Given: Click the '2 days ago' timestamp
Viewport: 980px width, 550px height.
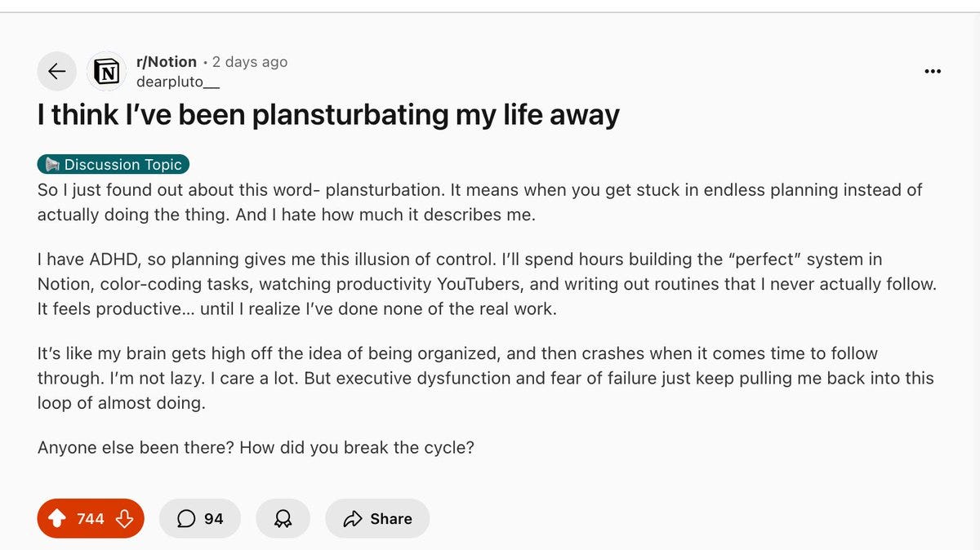Looking at the screenshot, I should click(250, 62).
